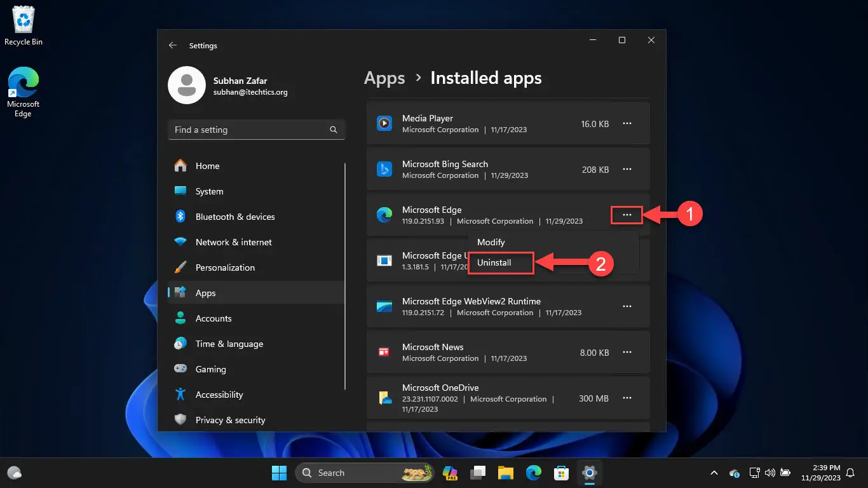Image resolution: width=868 pixels, height=488 pixels.
Task: Click the Microsoft Edge WebView2 Runtime icon
Action: pyautogui.click(x=384, y=306)
